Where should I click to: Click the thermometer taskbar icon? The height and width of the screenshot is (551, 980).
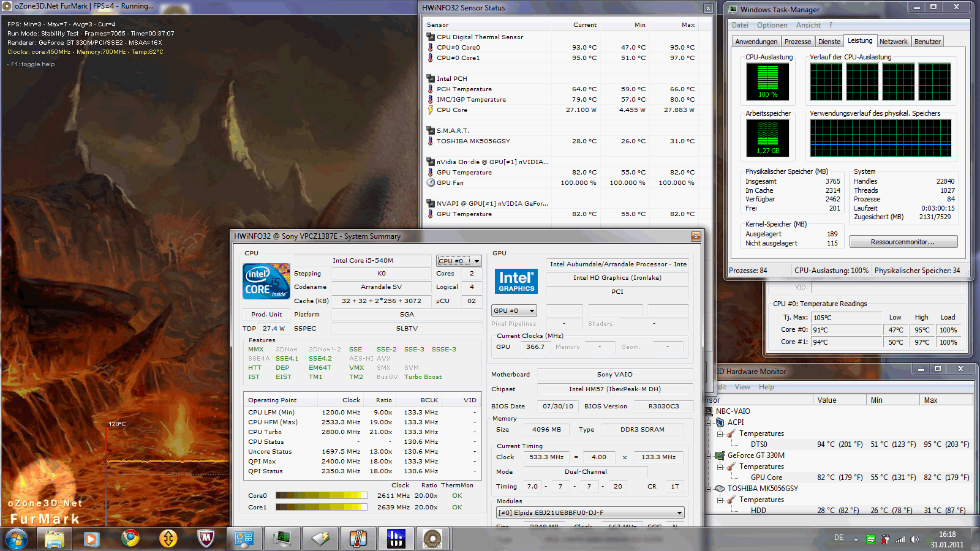click(358, 539)
